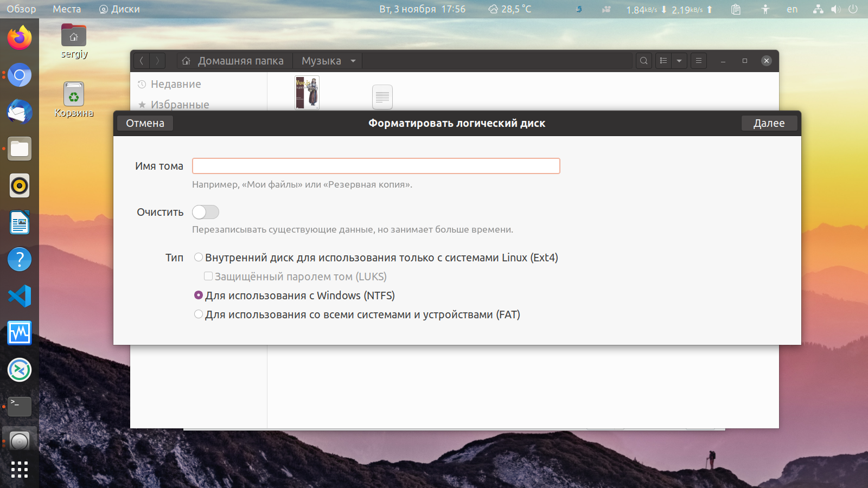The image size is (868, 488).
Task: Open Terminal from the dock
Action: point(20,407)
